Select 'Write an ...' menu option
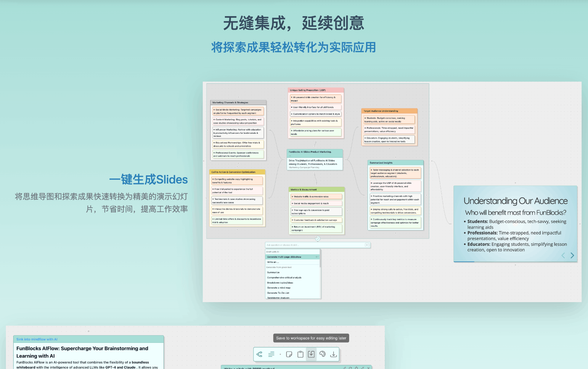Viewport: 588px width, 369px height. [x=273, y=262]
